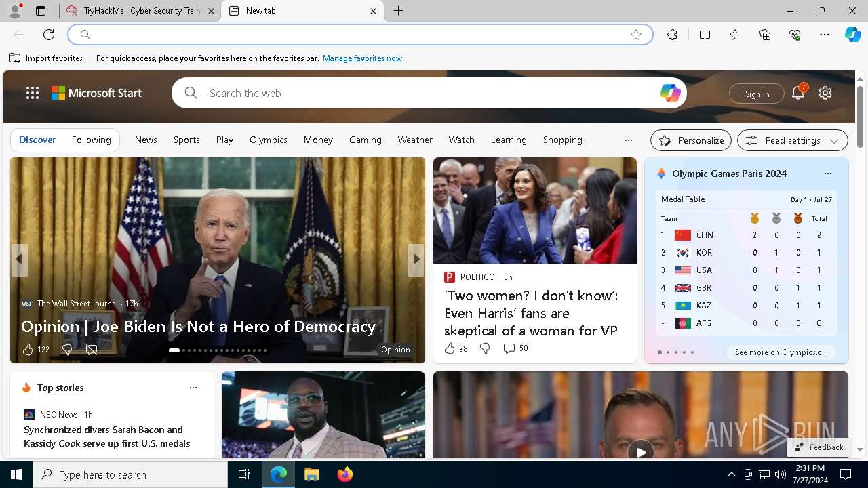Open Task View on the taskbar

244,474
